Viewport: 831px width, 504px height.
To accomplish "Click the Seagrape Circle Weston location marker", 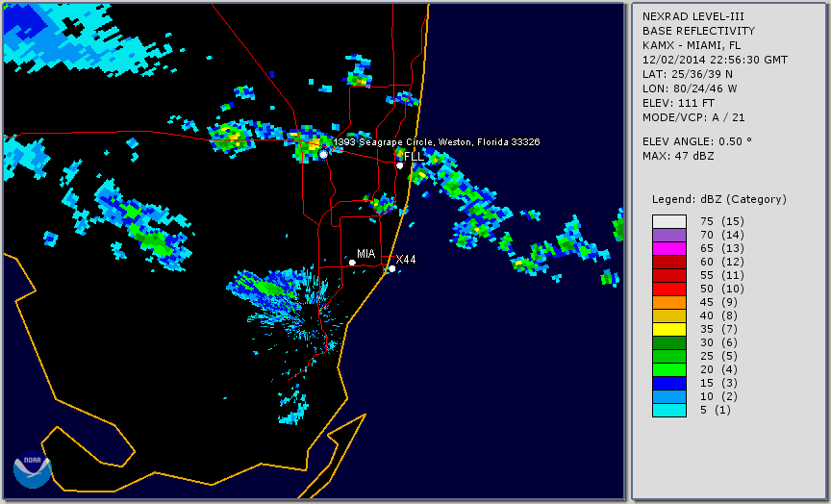I will click(323, 154).
